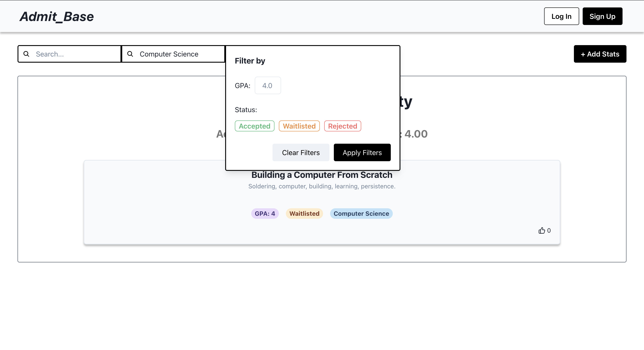
Task: Click the Search text field
Action: click(x=75, y=54)
